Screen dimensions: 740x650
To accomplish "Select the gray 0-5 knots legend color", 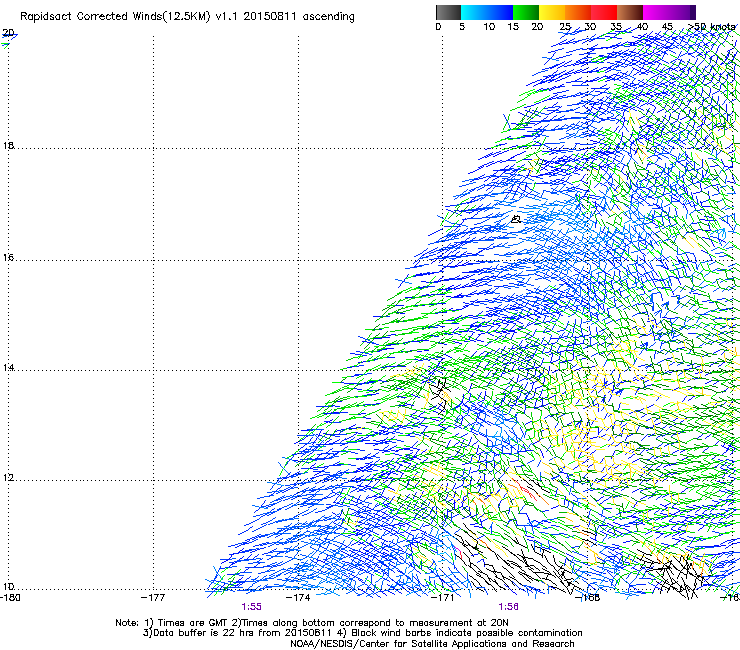I will 448,12.
